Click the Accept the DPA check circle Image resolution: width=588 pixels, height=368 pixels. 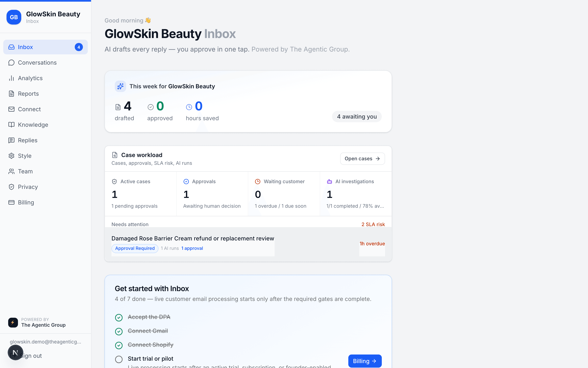pos(119,317)
